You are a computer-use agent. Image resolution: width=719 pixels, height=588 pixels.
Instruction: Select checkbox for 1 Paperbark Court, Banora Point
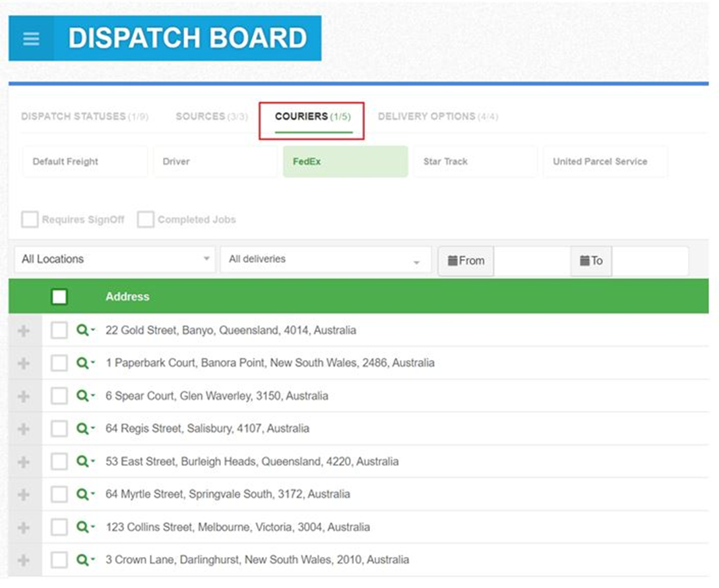pos(59,363)
